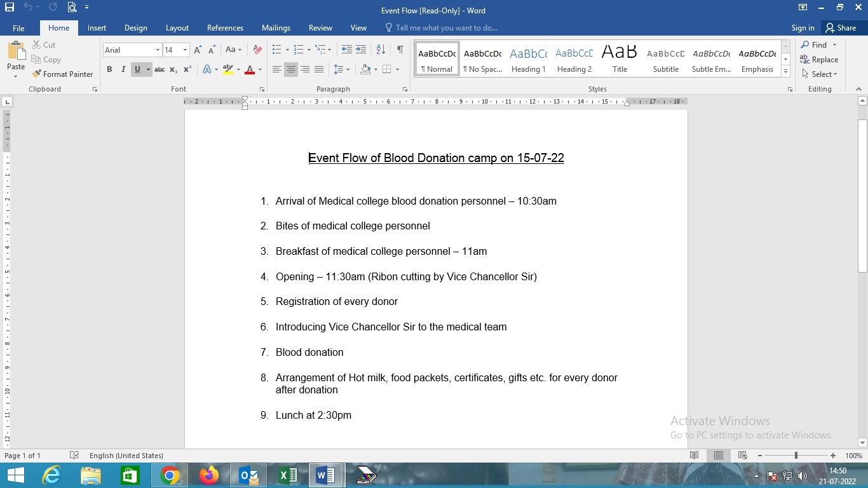Switch to Read Mode view in status bar
The height and width of the screenshot is (488, 868).
pos(695,456)
